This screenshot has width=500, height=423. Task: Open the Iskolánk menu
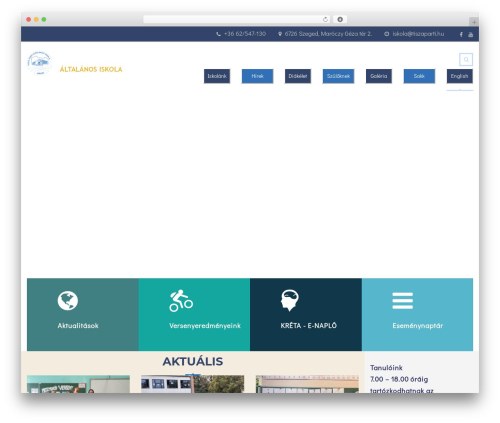(x=217, y=76)
